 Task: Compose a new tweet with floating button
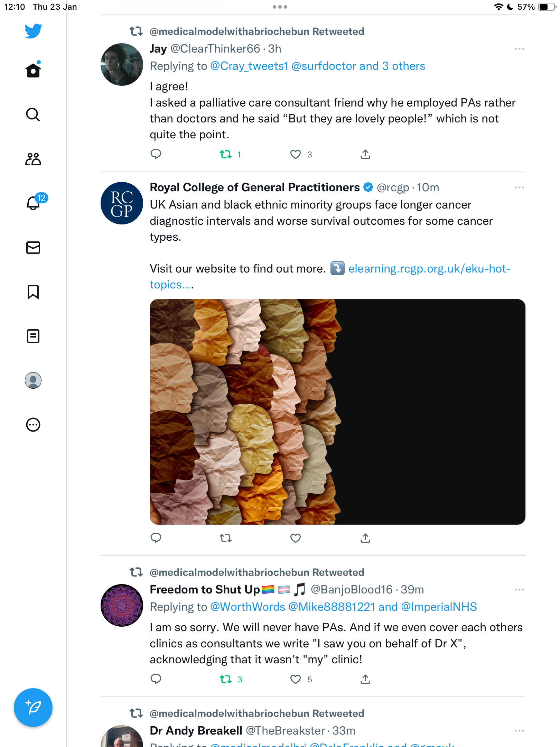point(33,708)
